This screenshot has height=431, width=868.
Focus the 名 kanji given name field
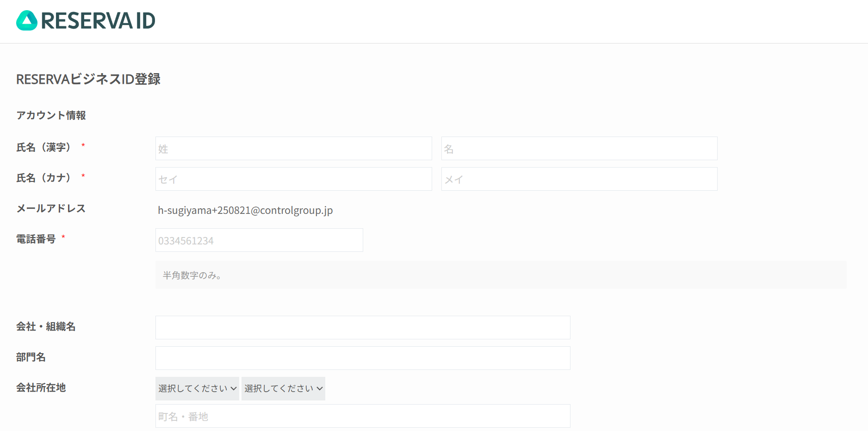pos(579,149)
